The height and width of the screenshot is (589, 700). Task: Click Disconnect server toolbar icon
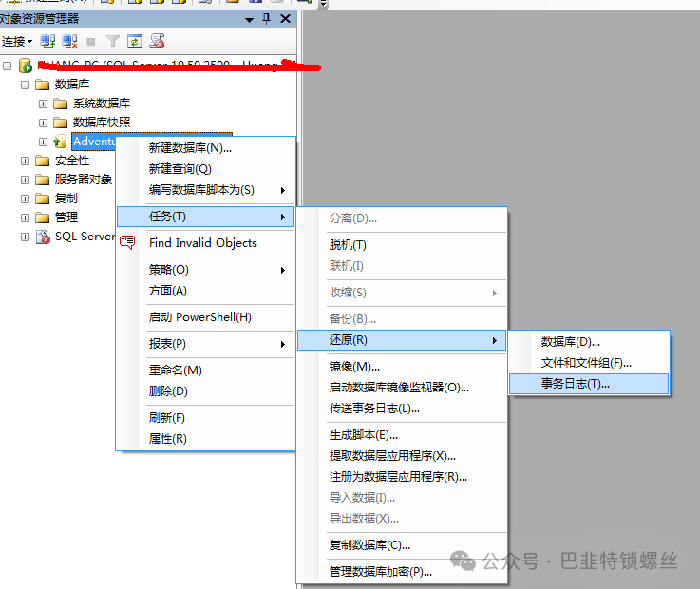pyautogui.click(x=69, y=42)
